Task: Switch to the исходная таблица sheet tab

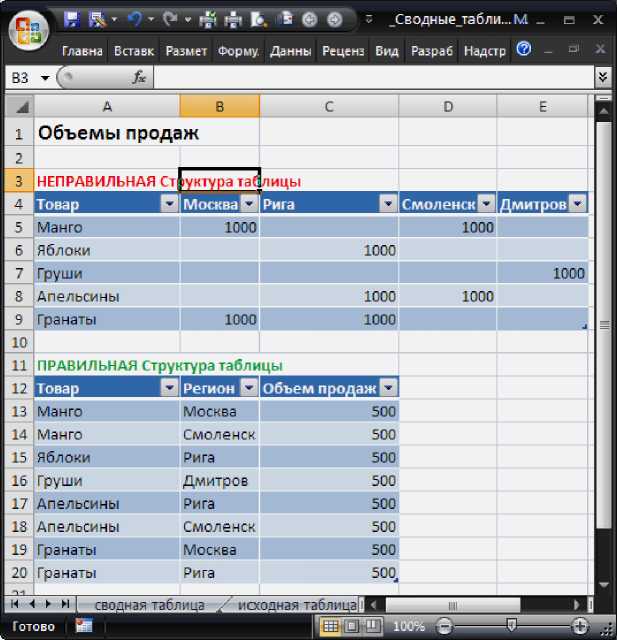Action: pyautogui.click(x=294, y=605)
